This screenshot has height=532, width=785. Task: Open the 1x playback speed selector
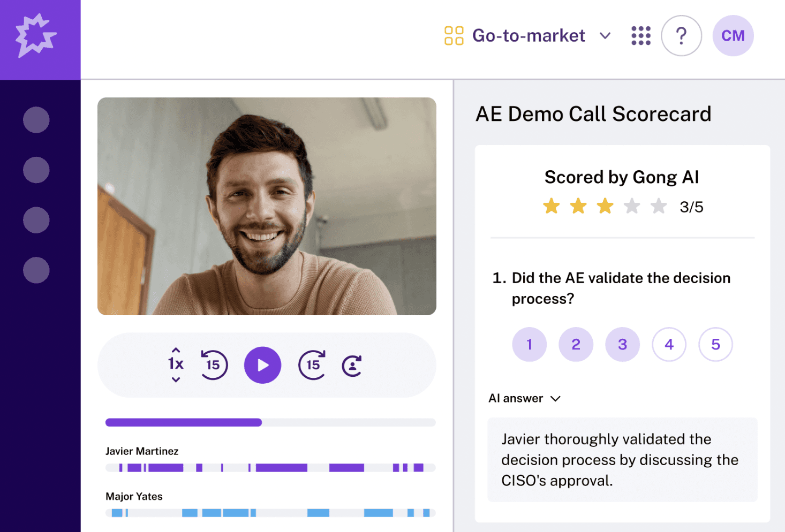(176, 365)
